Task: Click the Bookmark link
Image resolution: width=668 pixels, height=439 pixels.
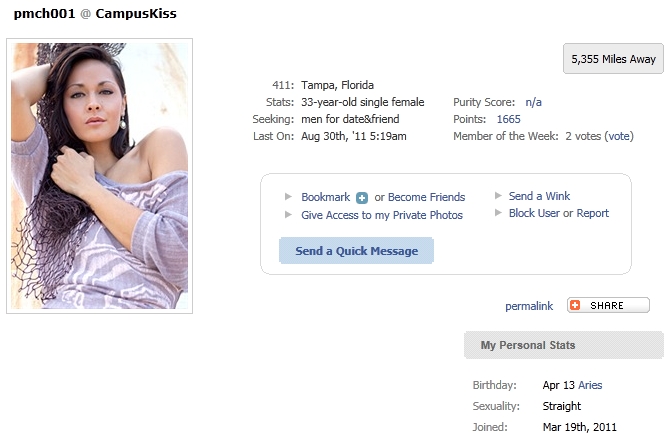Action: click(325, 197)
